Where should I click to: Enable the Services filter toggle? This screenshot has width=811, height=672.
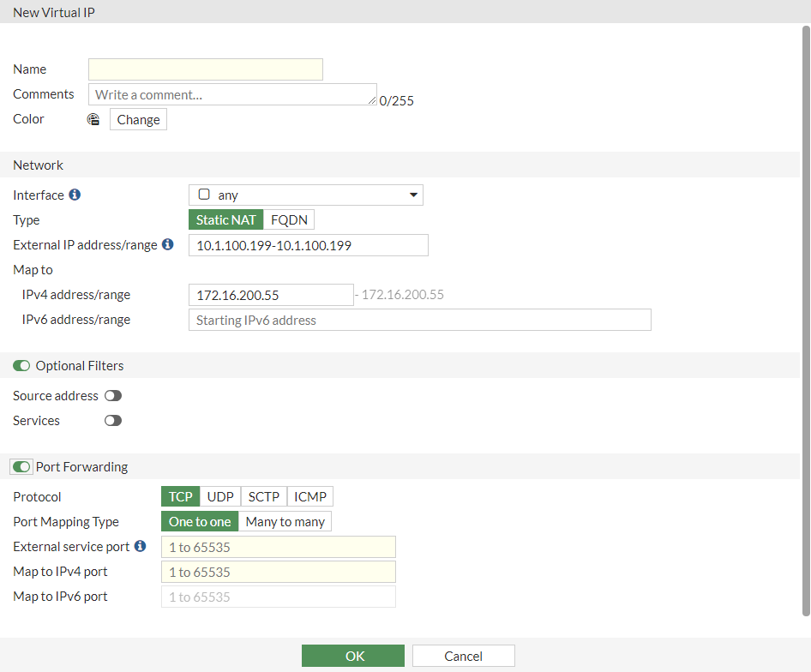[113, 421]
